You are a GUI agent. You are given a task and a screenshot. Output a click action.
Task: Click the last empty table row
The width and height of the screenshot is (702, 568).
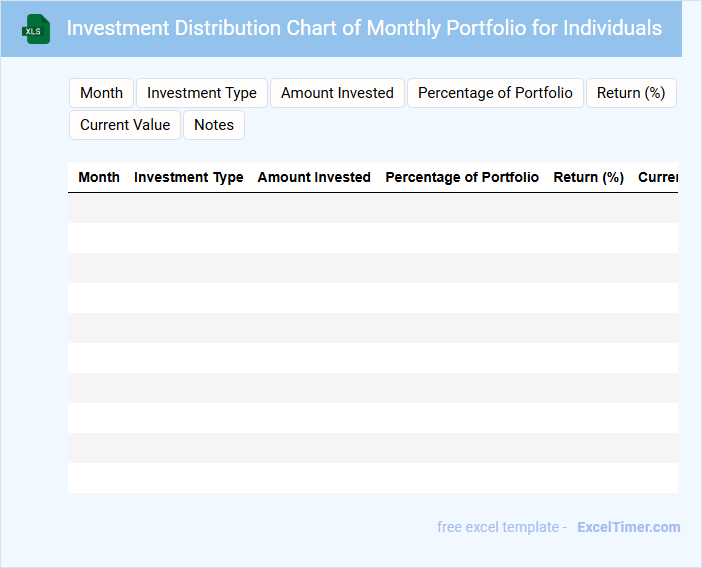pyautogui.click(x=373, y=478)
